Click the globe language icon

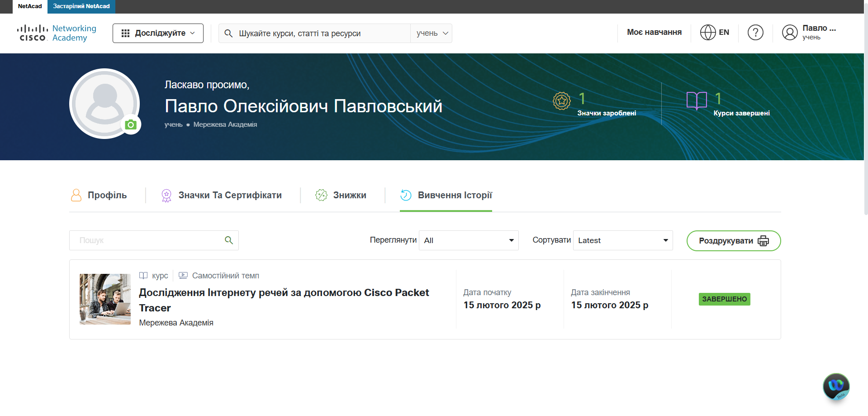pyautogui.click(x=708, y=33)
